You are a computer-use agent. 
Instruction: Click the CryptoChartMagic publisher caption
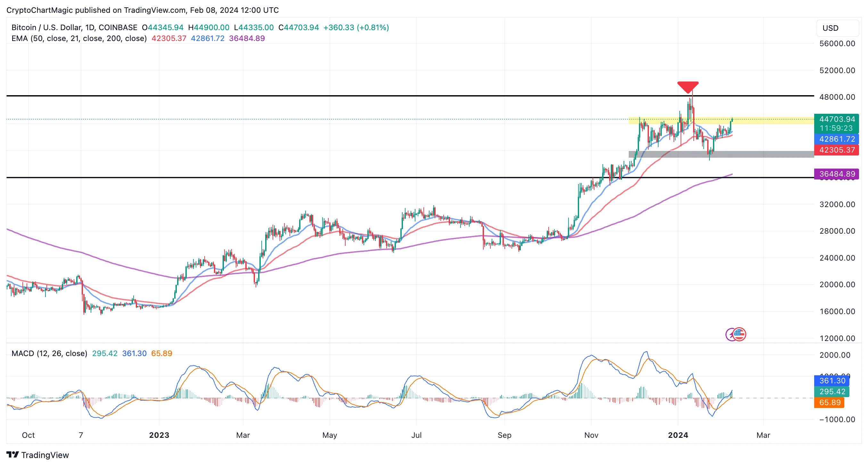(x=143, y=10)
